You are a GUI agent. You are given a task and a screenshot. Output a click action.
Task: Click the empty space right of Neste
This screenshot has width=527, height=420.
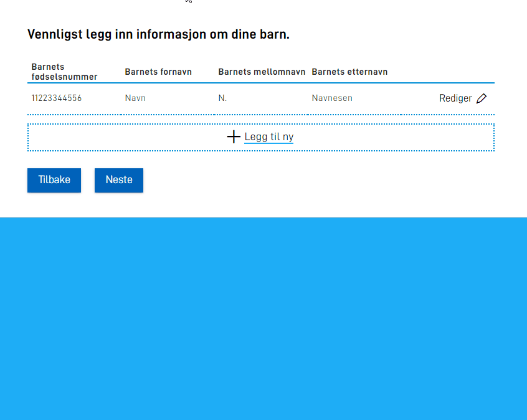click(311, 180)
